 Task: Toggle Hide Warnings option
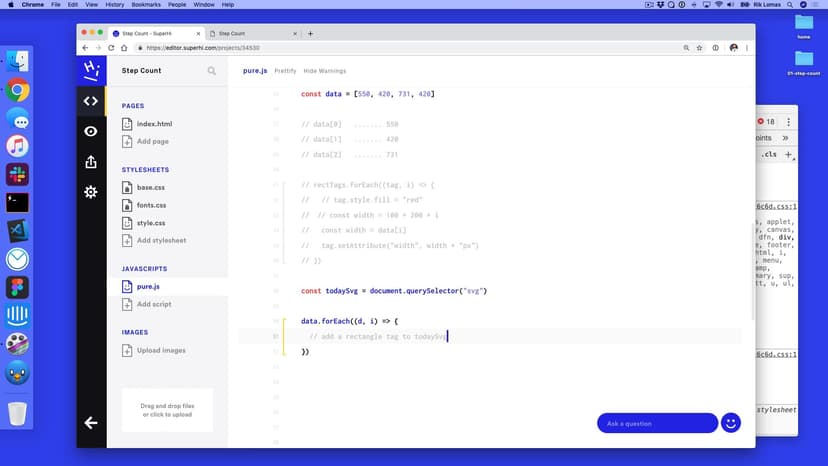pos(325,71)
